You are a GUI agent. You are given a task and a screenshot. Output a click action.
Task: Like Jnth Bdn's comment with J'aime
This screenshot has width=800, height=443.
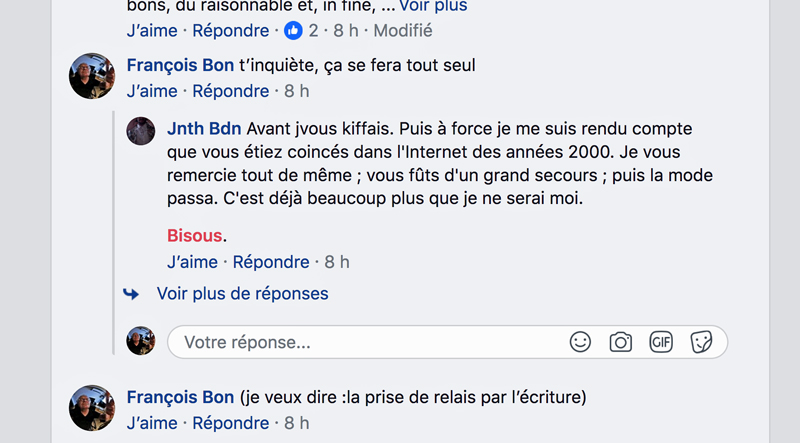pyautogui.click(x=192, y=262)
